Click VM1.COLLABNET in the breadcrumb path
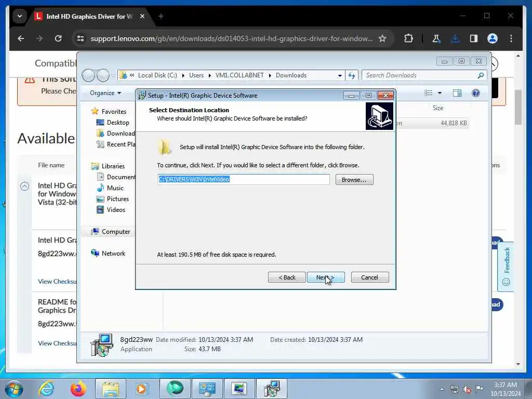The image size is (532, 399). click(240, 75)
